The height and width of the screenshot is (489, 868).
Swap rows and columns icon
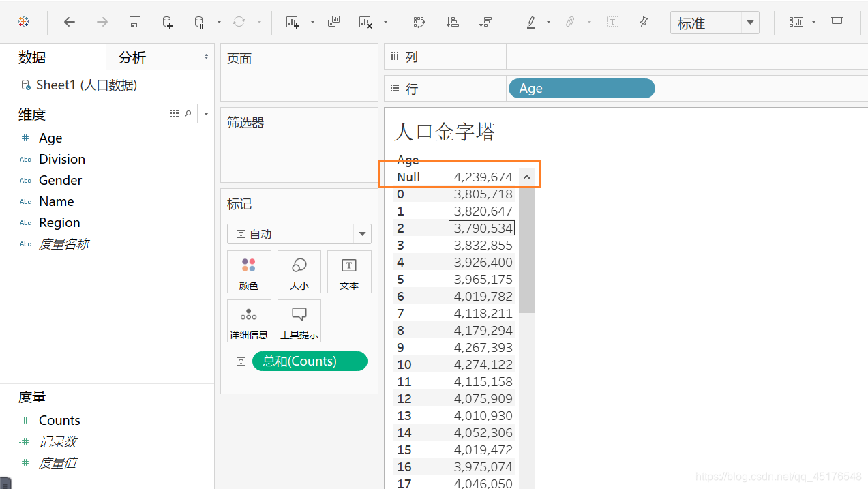coord(419,22)
